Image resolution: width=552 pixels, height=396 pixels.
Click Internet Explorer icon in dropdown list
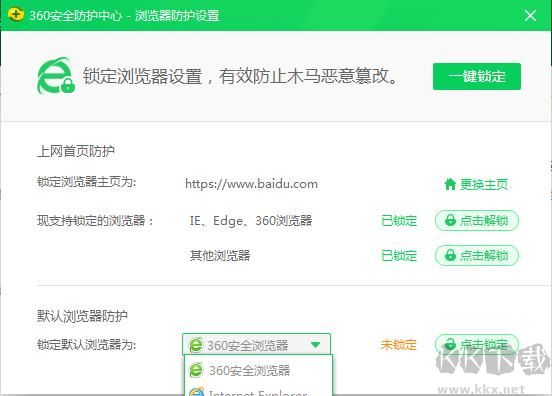point(196,392)
